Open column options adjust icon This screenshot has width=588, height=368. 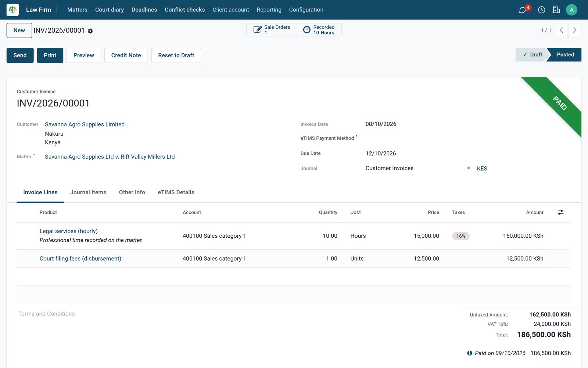point(560,212)
